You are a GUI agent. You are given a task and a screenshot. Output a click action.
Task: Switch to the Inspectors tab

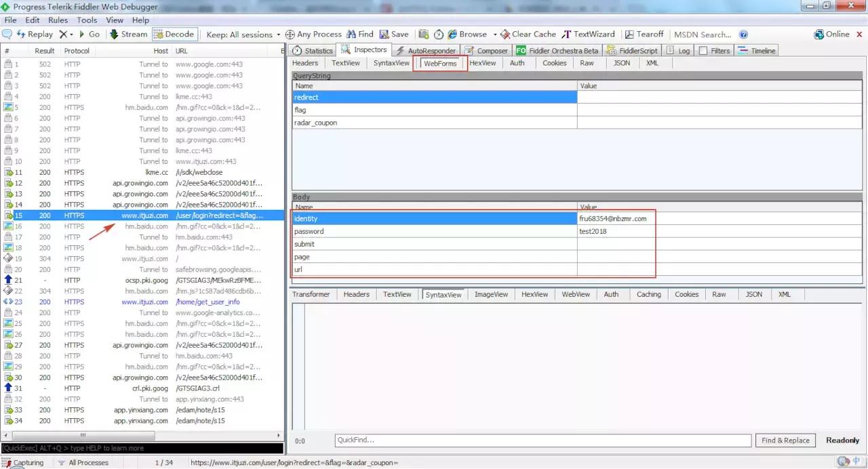pyautogui.click(x=364, y=49)
